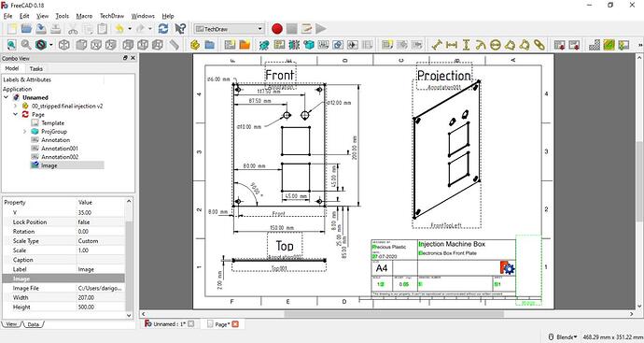
Task: Start macro recording with the red button
Action: tap(277, 29)
